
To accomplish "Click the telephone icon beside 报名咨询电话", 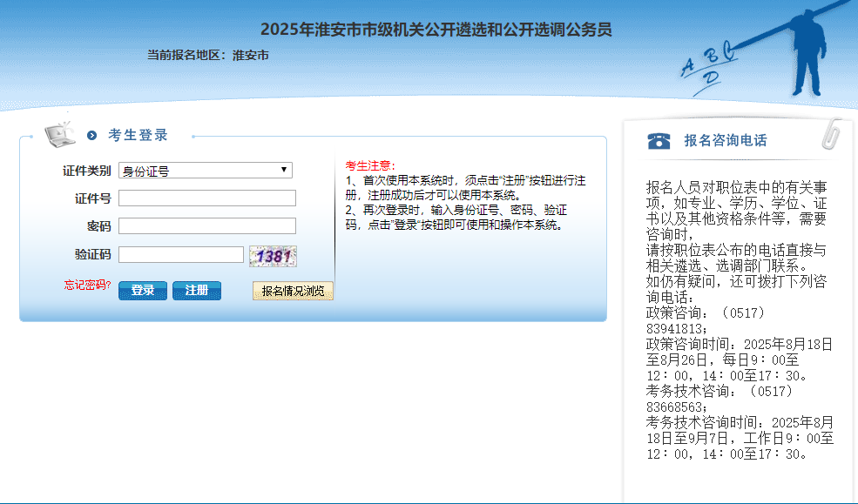I will point(659,141).
